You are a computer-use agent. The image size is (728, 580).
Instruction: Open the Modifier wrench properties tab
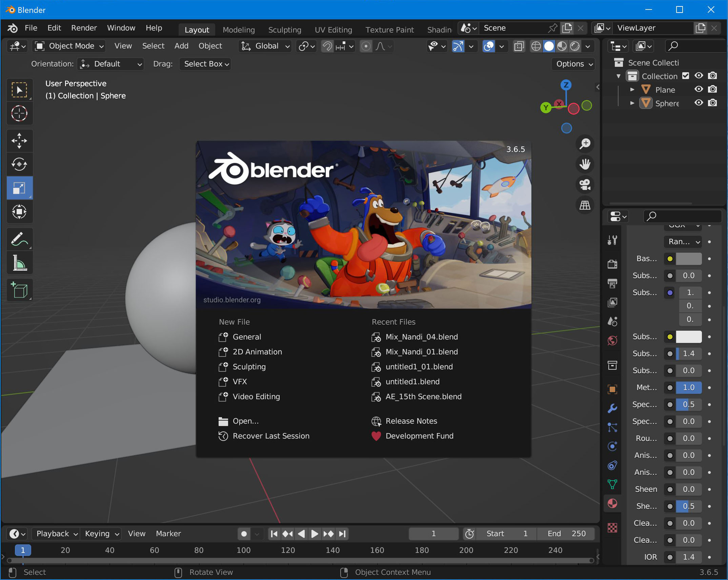(612, 408)
